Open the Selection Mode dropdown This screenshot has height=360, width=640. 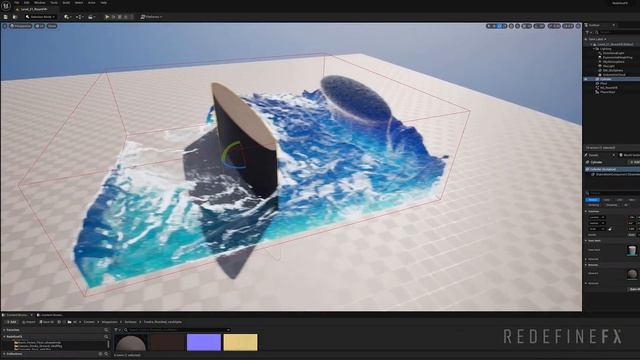40,17
